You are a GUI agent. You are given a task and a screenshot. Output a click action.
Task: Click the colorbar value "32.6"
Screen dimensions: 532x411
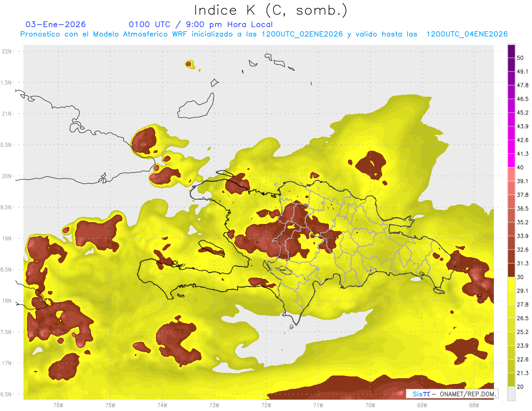tap(523, 250)
